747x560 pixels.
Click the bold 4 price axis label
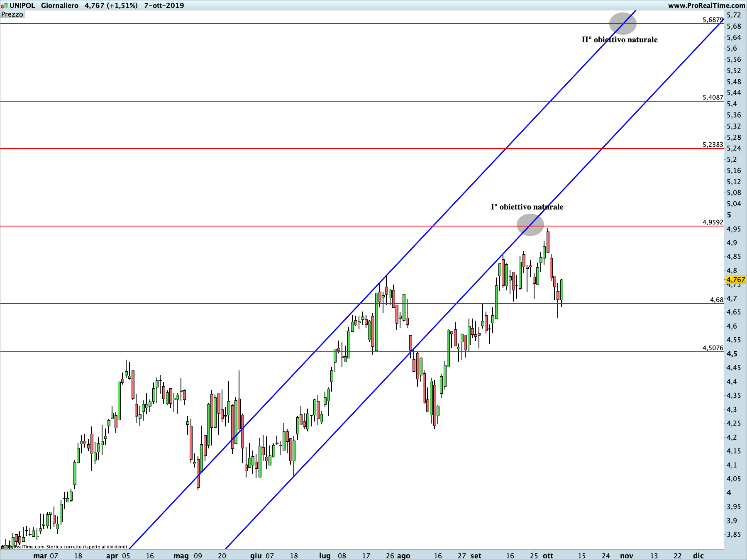pos(729,493)
